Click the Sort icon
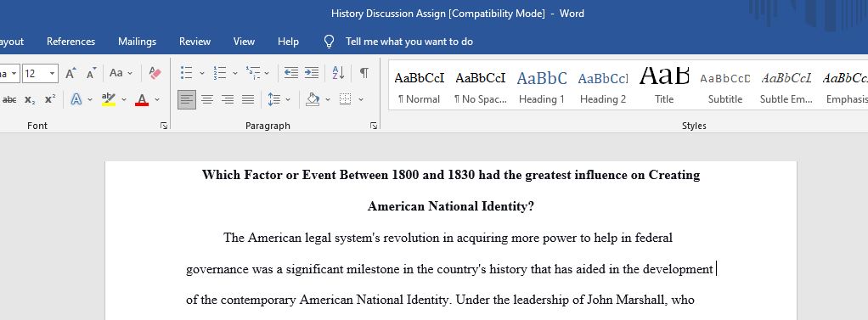Image resolution: width=868 pixels, height=320 pixels. pyautogui.click(x=338, y=73)
